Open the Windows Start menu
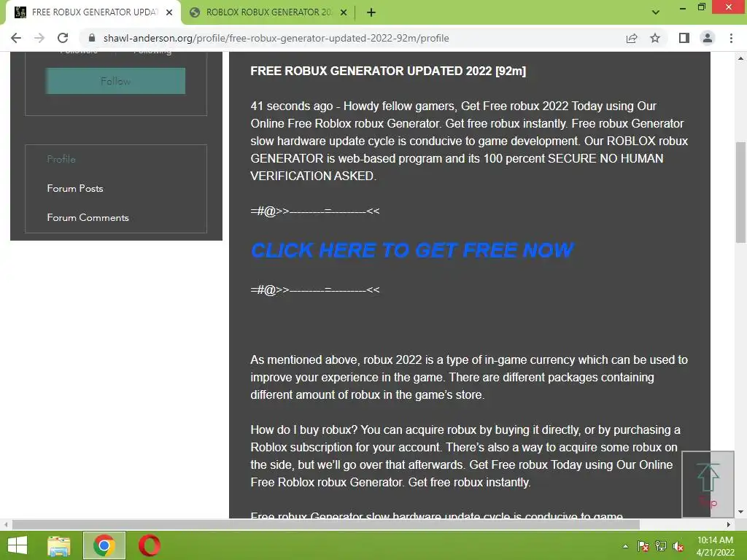This screenshot has height=560, width=747. click(x=18, y=545)
